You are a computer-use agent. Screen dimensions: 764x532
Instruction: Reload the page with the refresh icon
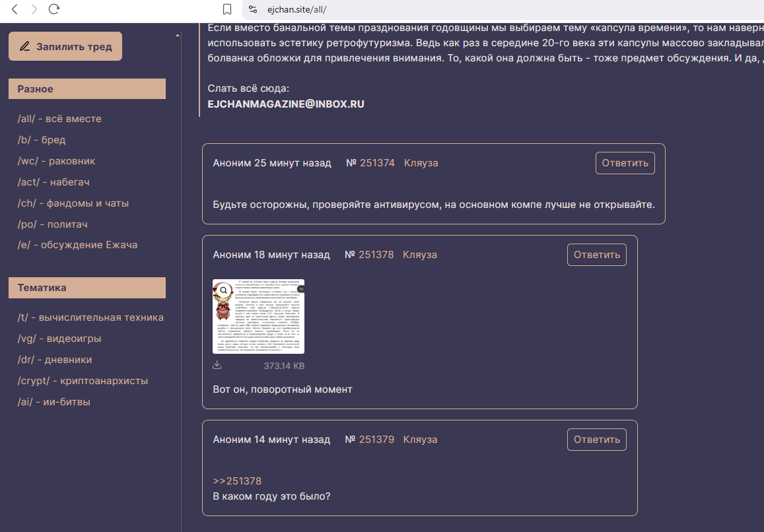coord(54,9)
